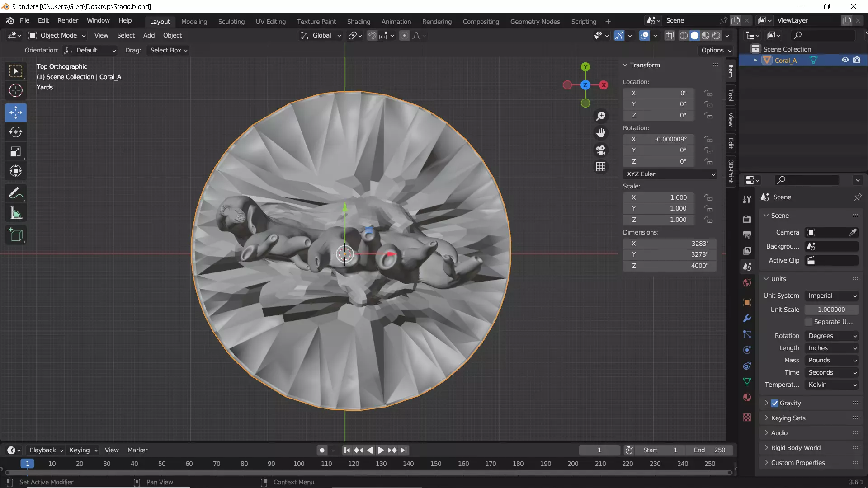Select the Scale tool
Viewport: 868px width, 488px height.
click(x=16, y=151)
